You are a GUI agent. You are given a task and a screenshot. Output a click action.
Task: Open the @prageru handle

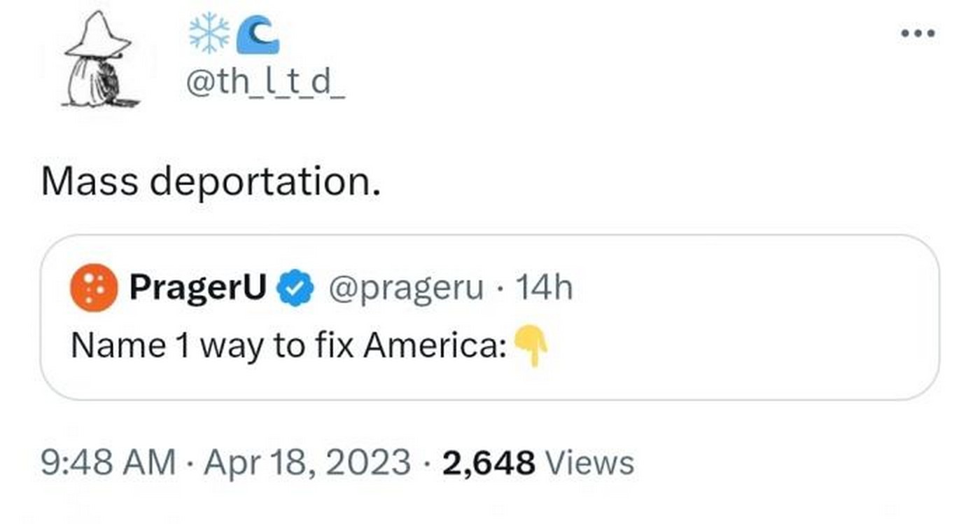click(x=406, y=288)
